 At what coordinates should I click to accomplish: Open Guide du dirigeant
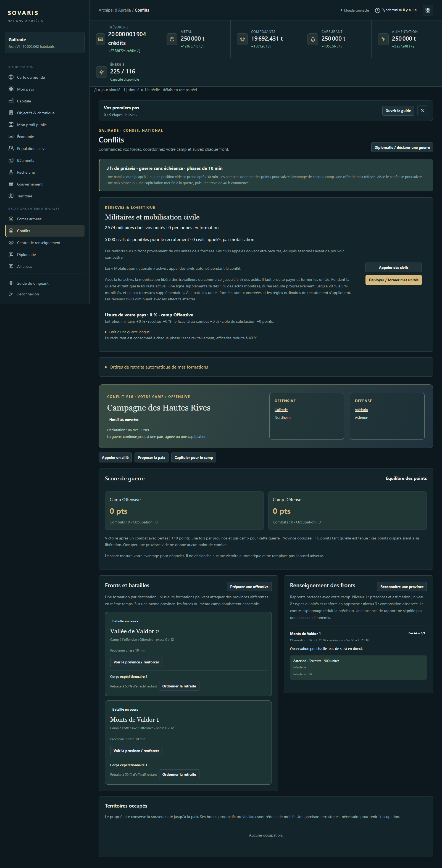pos(45,283)
